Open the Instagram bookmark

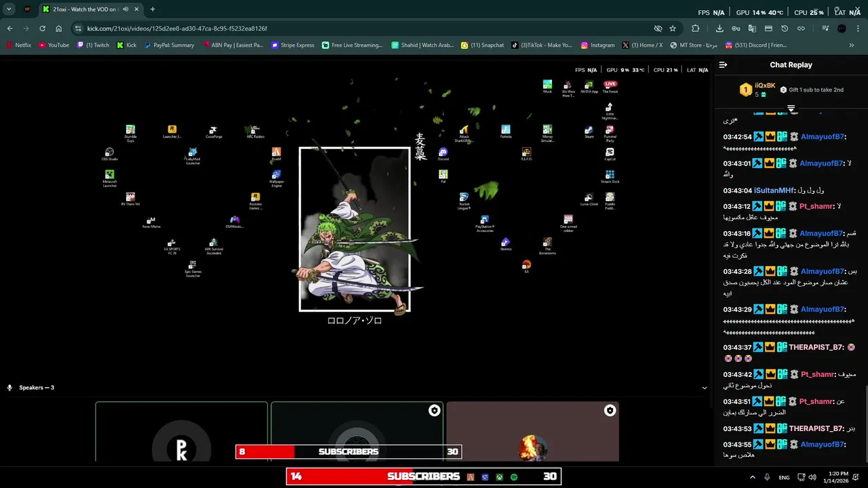tap(597, 45)
